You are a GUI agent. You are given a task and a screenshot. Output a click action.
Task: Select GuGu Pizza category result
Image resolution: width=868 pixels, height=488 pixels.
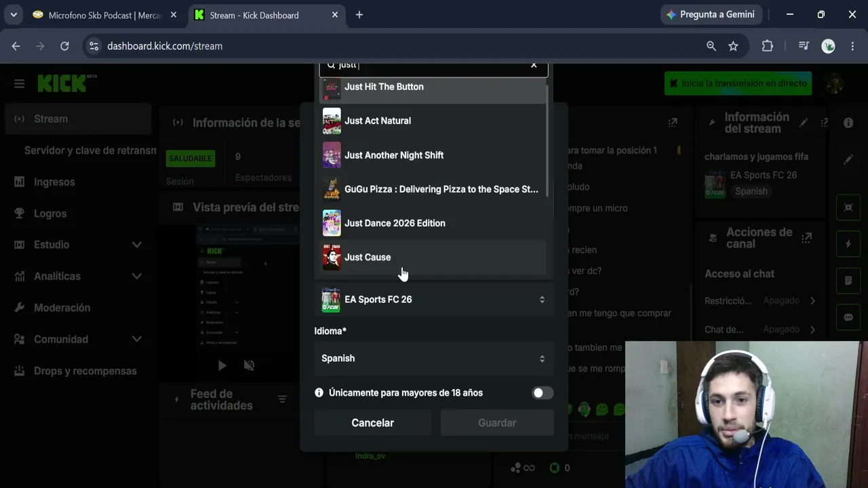click(433, 189)
